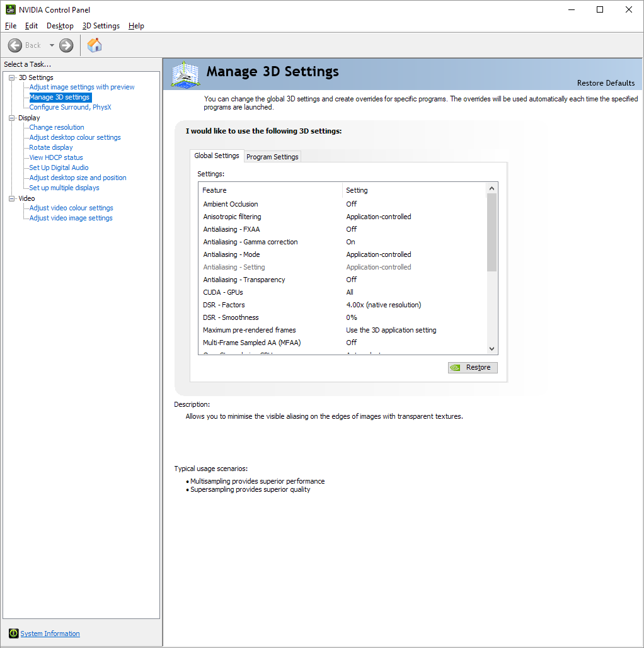Select Manage 3D settings in the task tree

tap(60, 97)
